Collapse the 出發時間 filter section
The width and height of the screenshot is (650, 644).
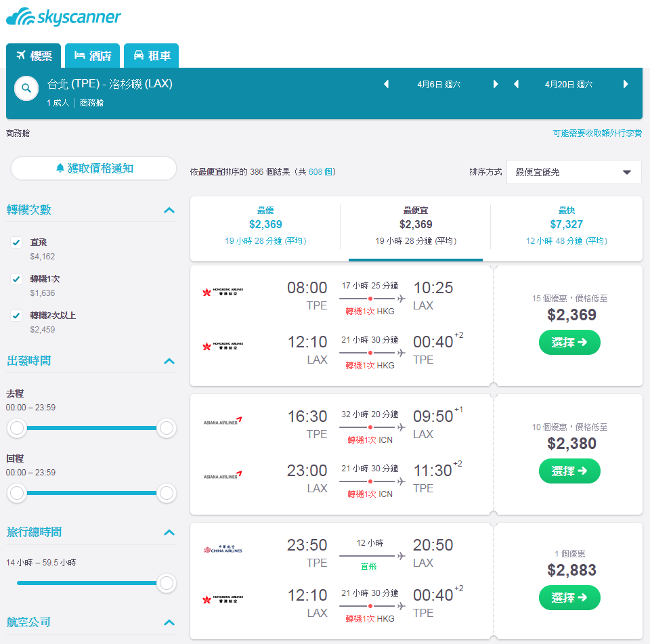tap(169, 361)
